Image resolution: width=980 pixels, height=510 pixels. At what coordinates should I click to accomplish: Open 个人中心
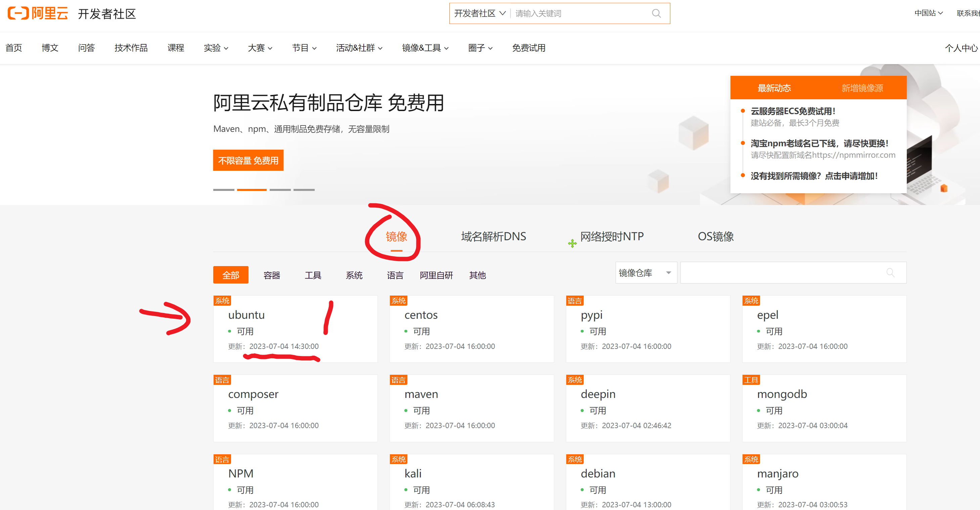click(x=961, y=48)
